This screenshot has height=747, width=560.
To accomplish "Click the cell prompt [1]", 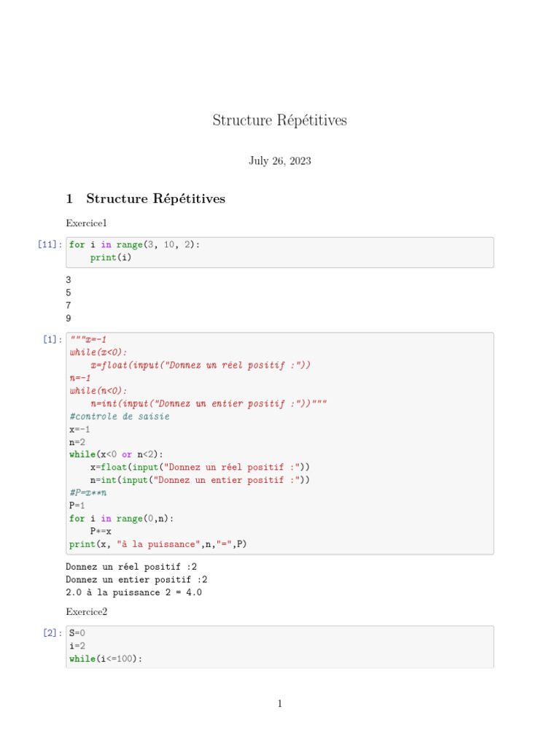I will point(52,339).
